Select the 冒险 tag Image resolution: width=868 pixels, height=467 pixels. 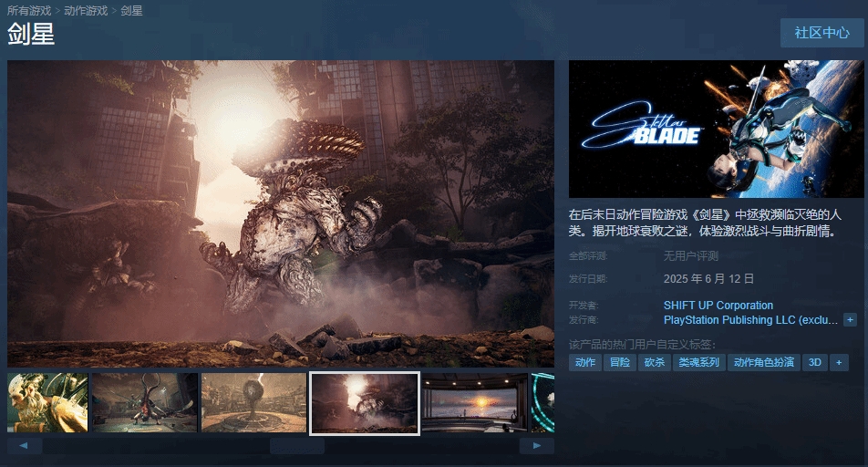pyautogui.click(x=619, y=362)
